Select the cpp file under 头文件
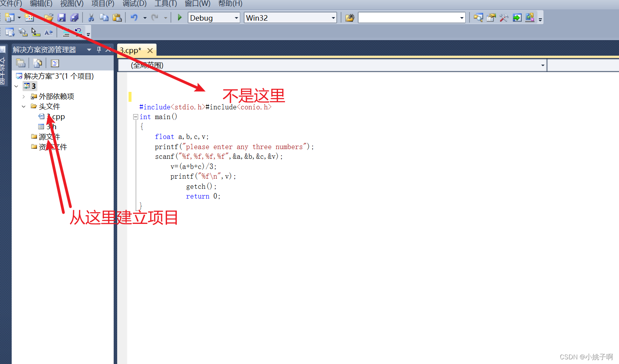 pyautogui.click(x=52, y=116)
